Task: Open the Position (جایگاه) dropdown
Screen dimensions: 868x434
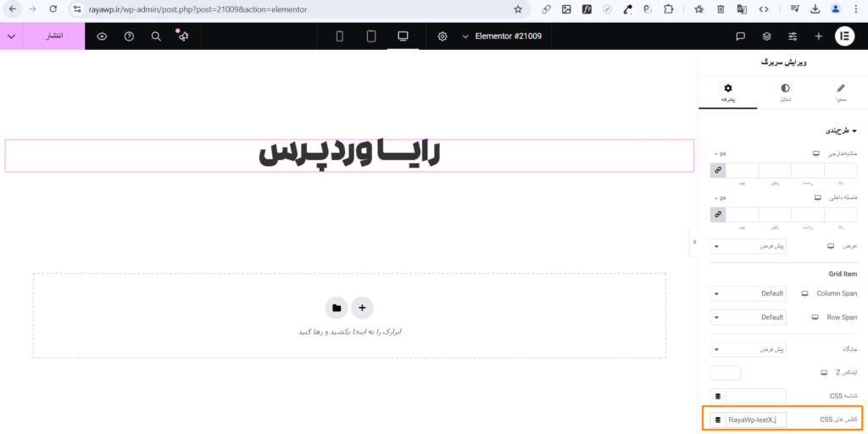Action: pyautogui.click(x=748, y=350)
